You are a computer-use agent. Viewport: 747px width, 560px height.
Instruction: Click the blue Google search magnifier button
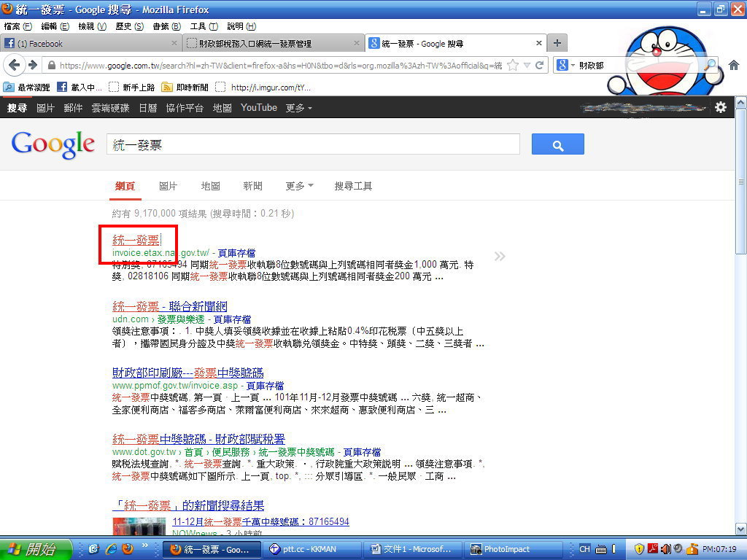point(558,144)
